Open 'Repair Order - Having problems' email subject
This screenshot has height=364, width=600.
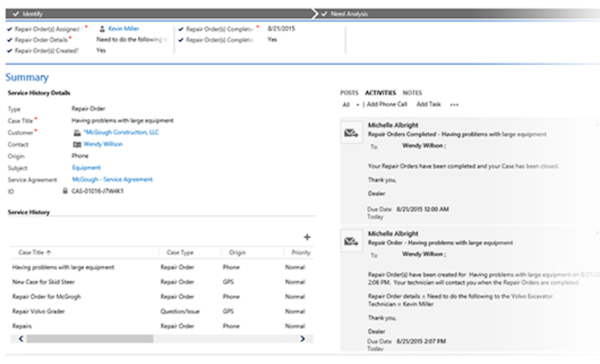click(x=440, y=243)
